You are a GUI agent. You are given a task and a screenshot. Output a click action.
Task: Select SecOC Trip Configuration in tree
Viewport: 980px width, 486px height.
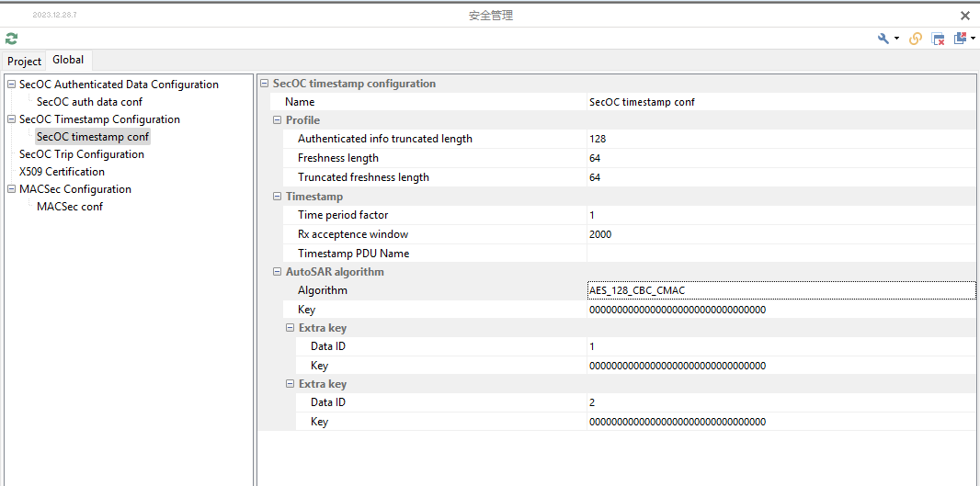pos(81,154)
